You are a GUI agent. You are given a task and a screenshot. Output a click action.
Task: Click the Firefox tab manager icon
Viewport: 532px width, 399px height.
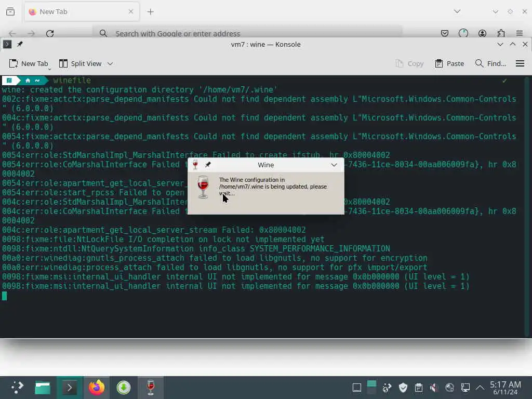point(10,12)
